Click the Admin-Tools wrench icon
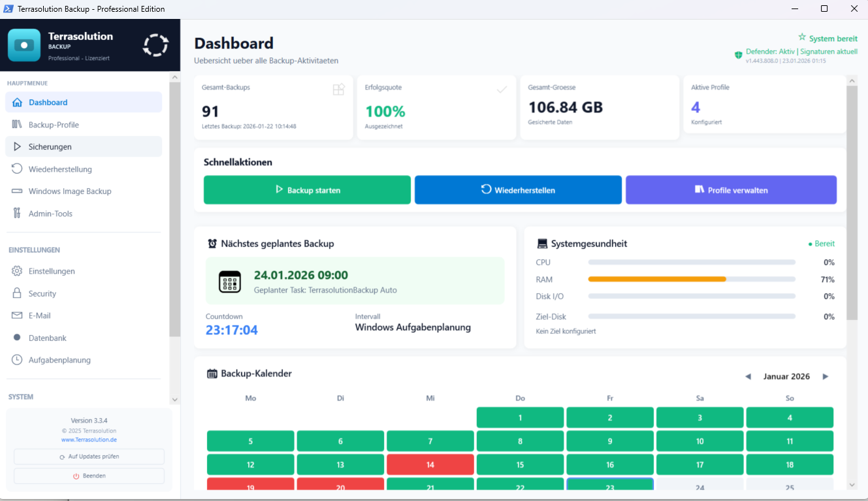 click(x=17, y=214)
